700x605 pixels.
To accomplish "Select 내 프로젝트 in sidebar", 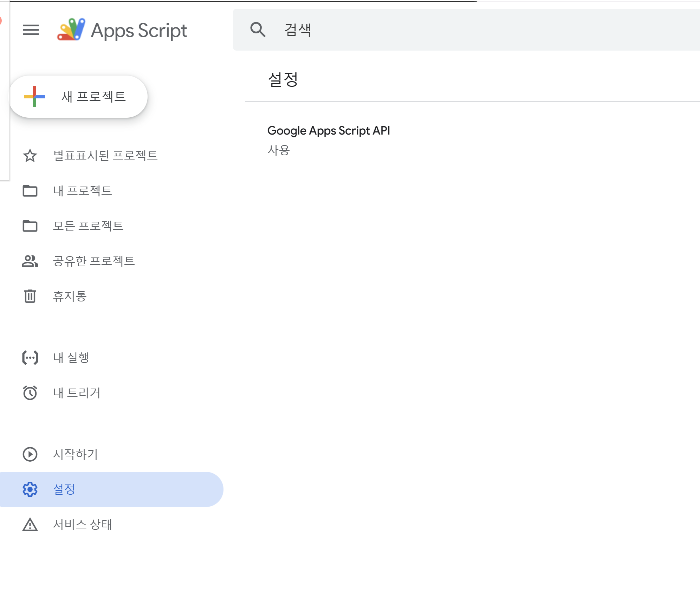I will tap(83, 191).
